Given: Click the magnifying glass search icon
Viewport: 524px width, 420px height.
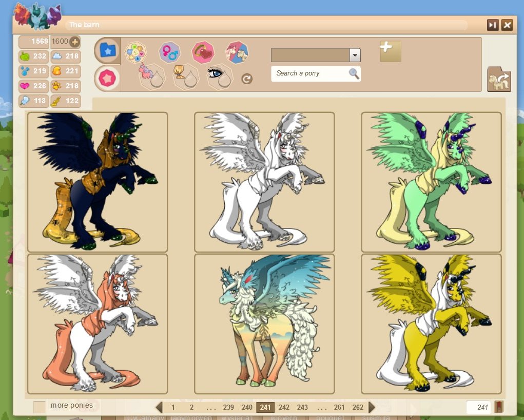Looking at the screenshot, I should pyautogui.click(x=354, y=73).
